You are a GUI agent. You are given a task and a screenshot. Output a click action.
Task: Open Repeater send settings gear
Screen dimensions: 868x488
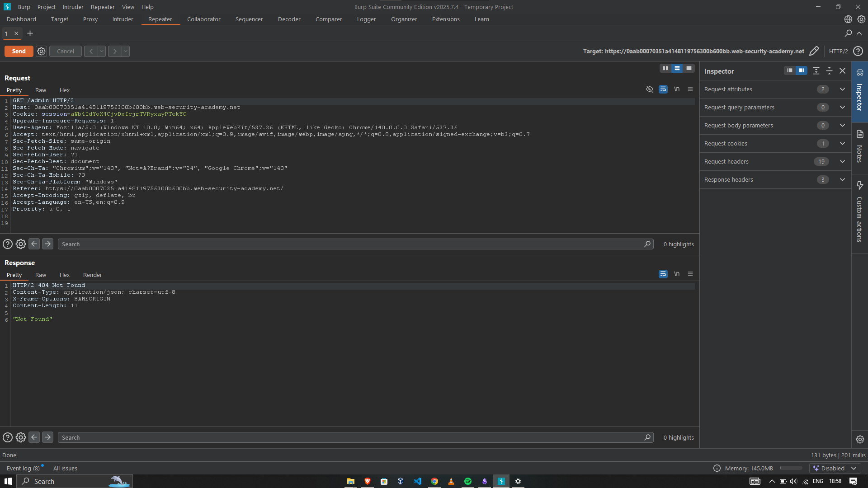[x=41, y=52]
